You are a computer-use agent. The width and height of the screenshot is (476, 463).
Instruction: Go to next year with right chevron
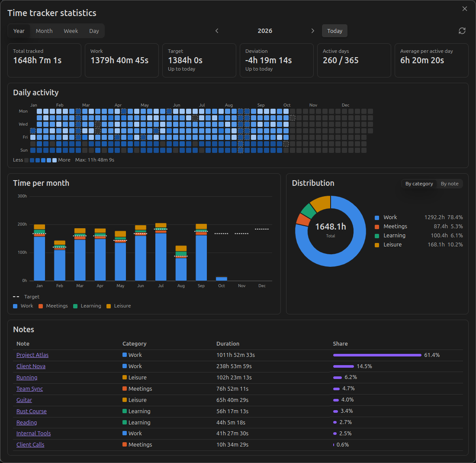(x=313, y=31)
